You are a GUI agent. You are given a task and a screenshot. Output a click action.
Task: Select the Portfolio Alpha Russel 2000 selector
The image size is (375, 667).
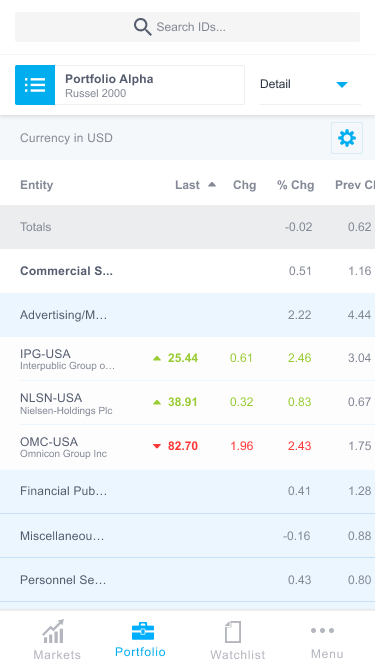point(130,85)
